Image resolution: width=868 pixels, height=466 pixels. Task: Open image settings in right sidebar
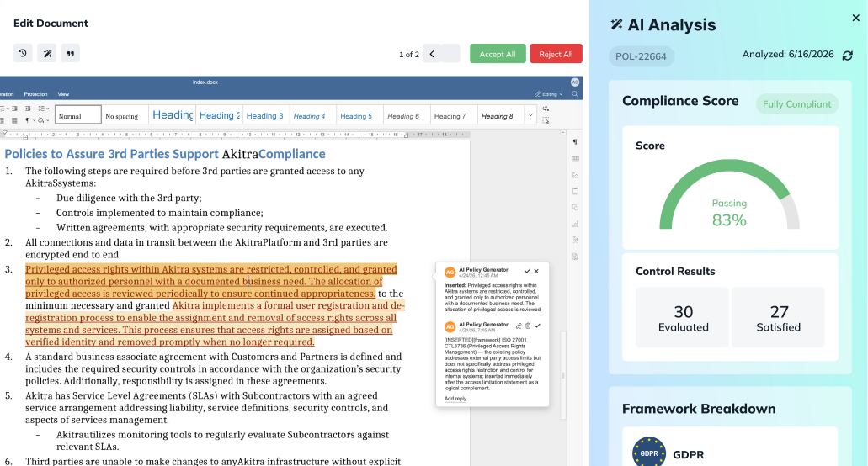tap(575, 175)
